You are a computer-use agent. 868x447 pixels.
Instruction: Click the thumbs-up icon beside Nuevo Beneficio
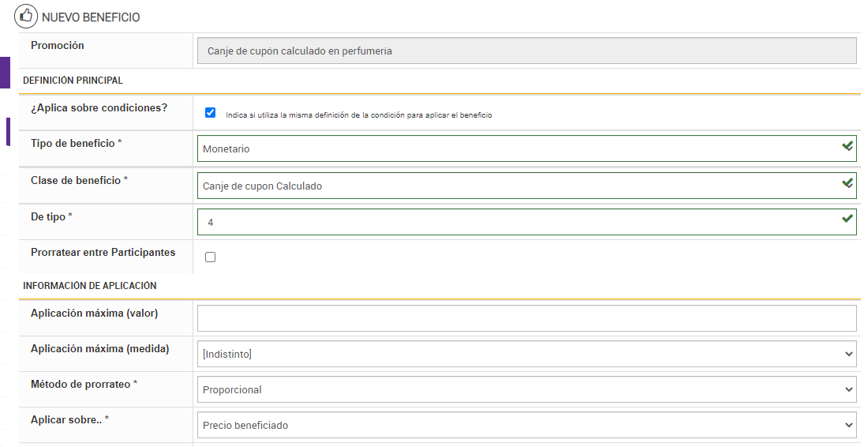coord(27,16)
